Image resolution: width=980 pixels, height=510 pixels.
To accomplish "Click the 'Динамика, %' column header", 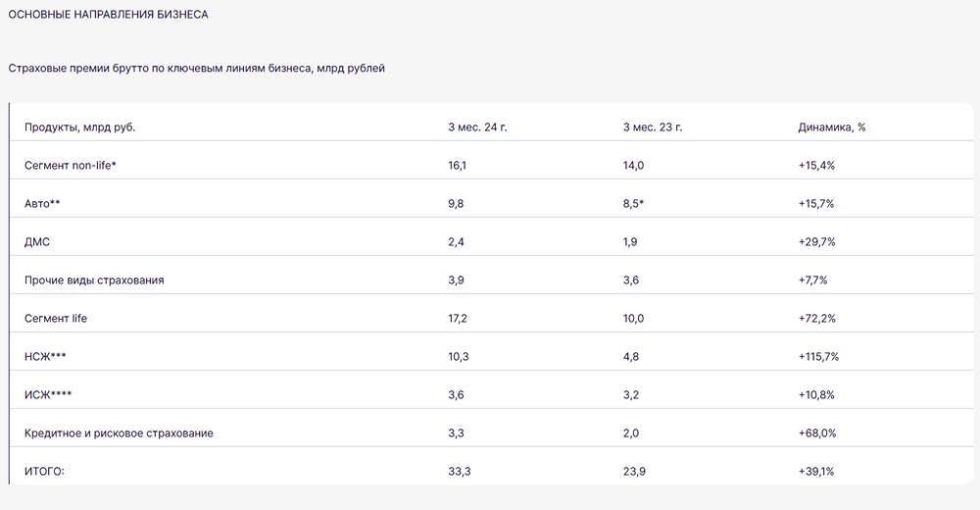I will click(832, 127).
